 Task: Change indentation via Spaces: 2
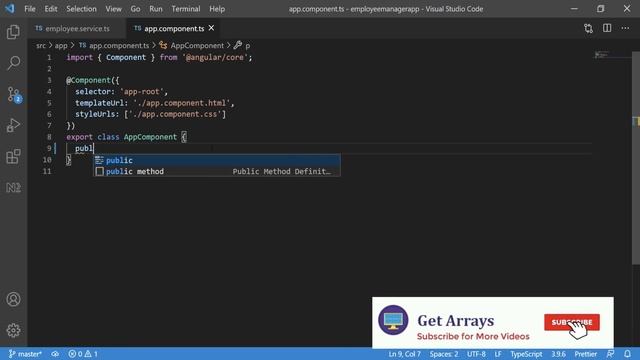(x=444, y=354)
